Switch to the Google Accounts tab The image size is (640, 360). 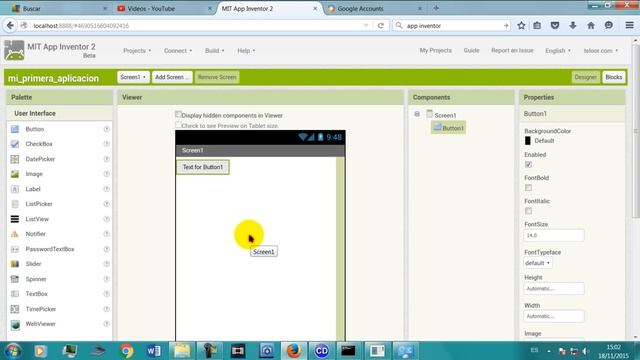click(x=373, y=8)
